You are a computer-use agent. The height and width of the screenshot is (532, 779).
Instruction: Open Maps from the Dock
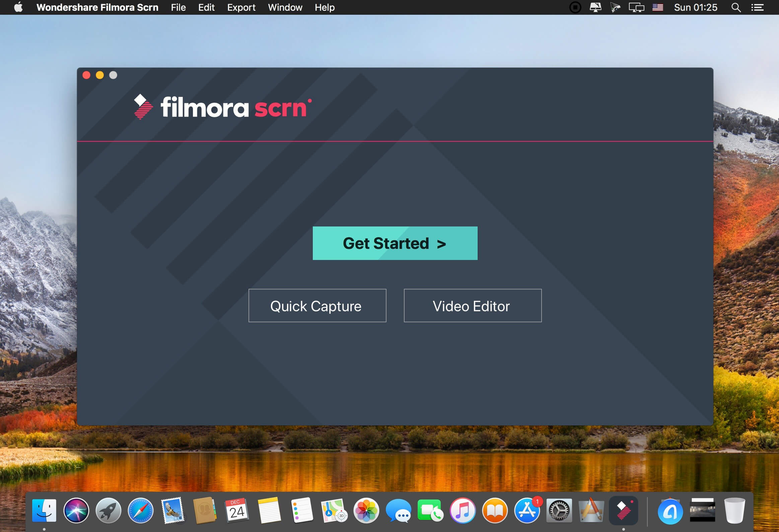(334, 511)
